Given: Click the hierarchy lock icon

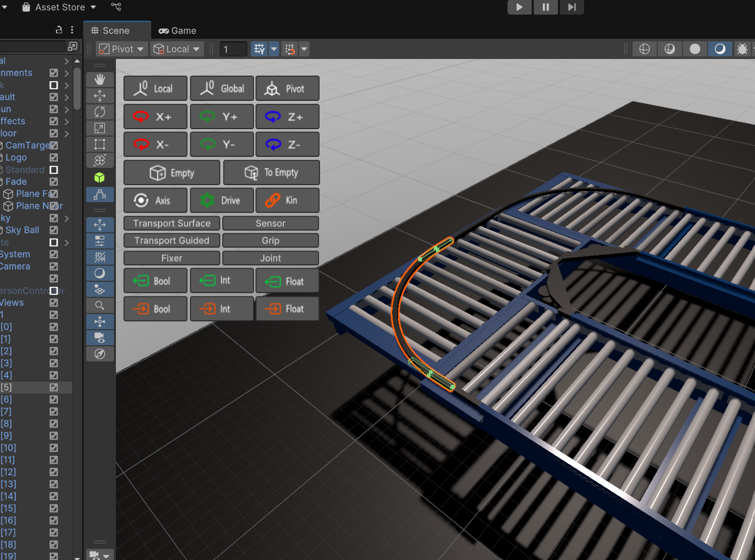Looking at the screenshot, I should coord(59,30).
